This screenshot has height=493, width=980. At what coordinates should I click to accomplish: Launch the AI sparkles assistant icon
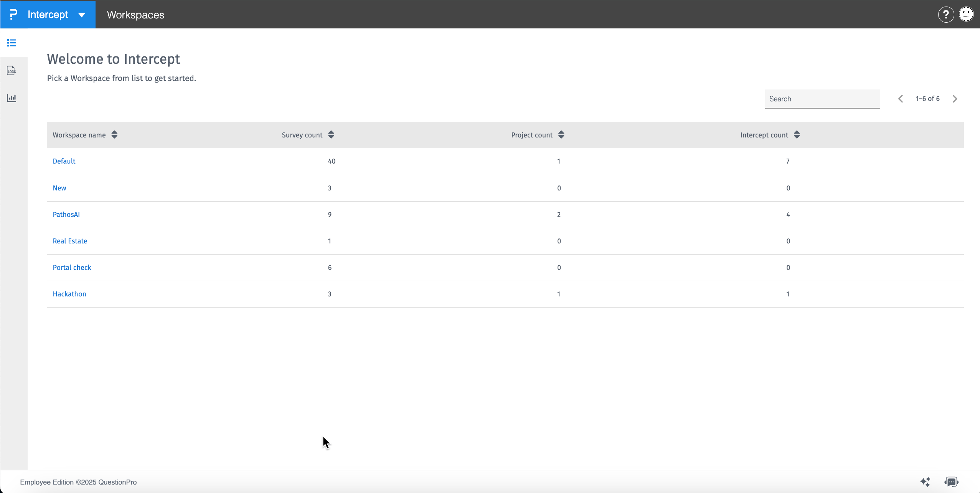click(x=925, y=482)
